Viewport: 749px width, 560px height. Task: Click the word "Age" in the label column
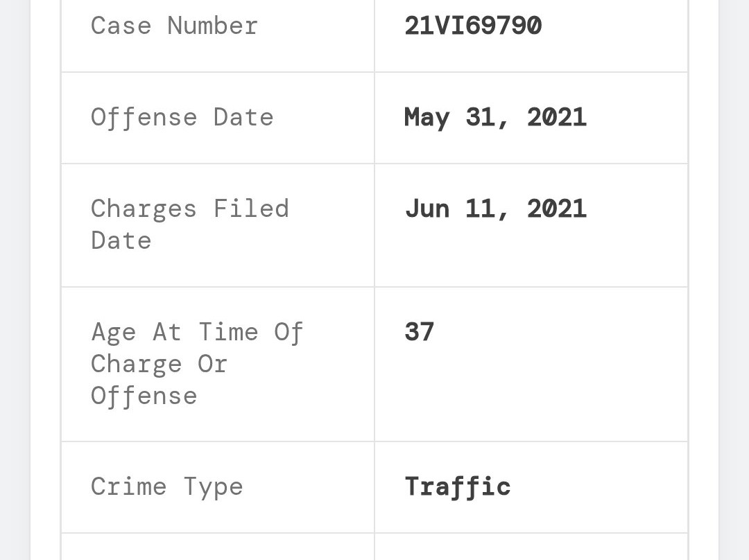[x=114, y=332]
